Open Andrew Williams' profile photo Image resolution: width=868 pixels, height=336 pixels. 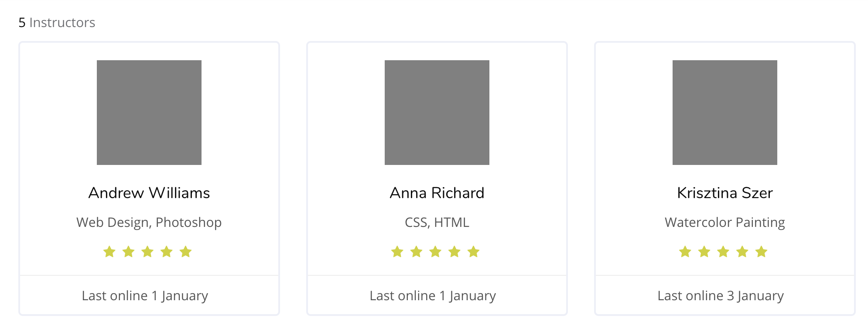[149, 113]
